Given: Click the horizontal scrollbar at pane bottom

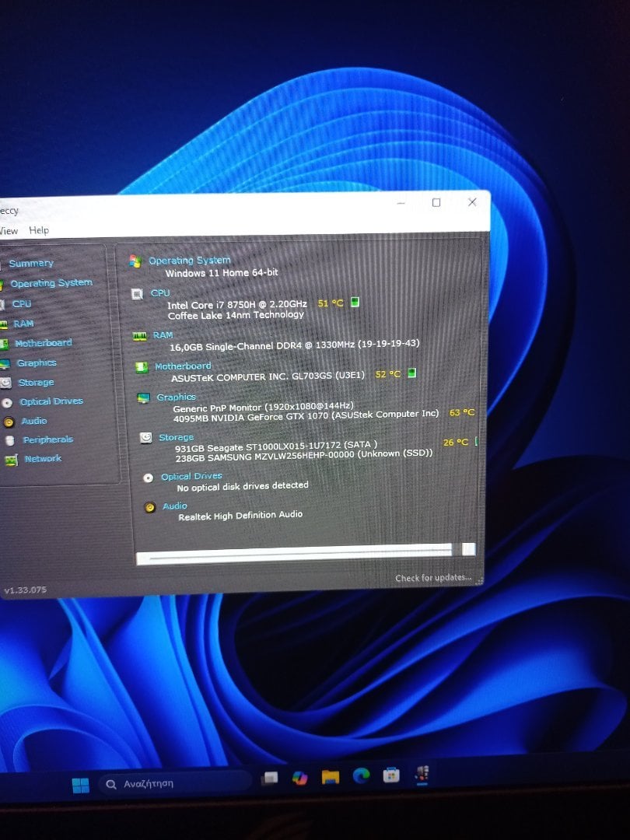Looking at the screenshot, I should [295, 554].
